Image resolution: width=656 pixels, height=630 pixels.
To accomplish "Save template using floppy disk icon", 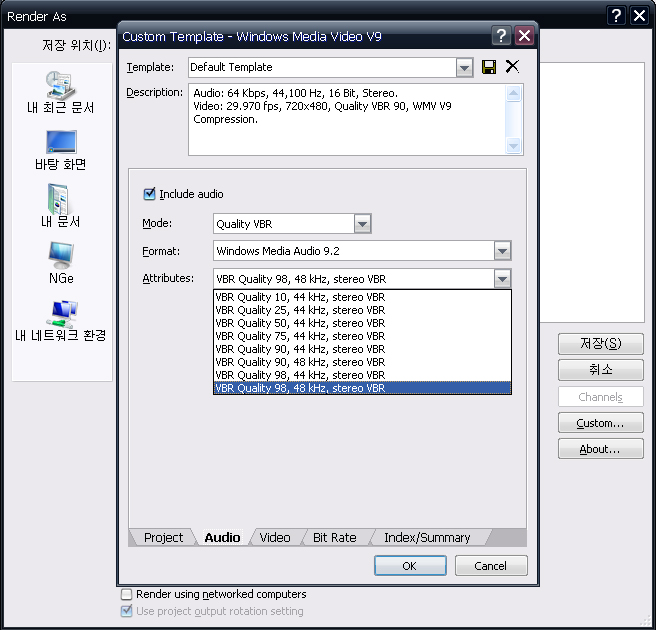I will (489, 67).
